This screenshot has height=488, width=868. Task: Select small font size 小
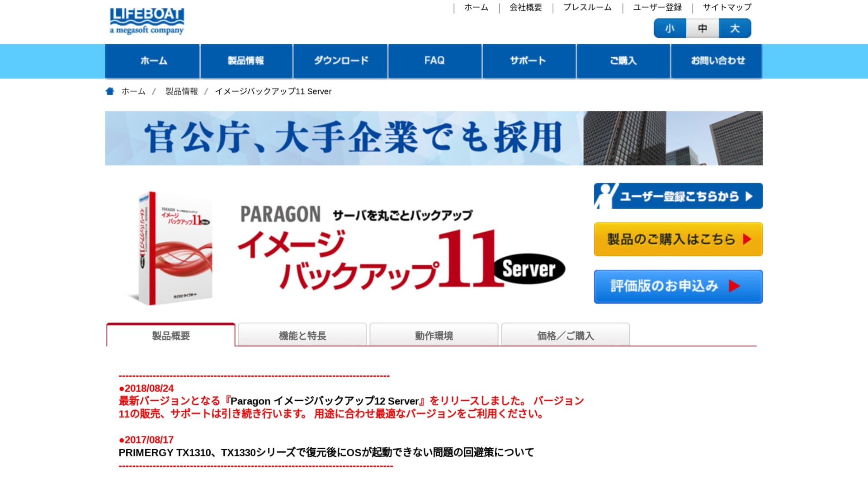(x=670, y=28)
